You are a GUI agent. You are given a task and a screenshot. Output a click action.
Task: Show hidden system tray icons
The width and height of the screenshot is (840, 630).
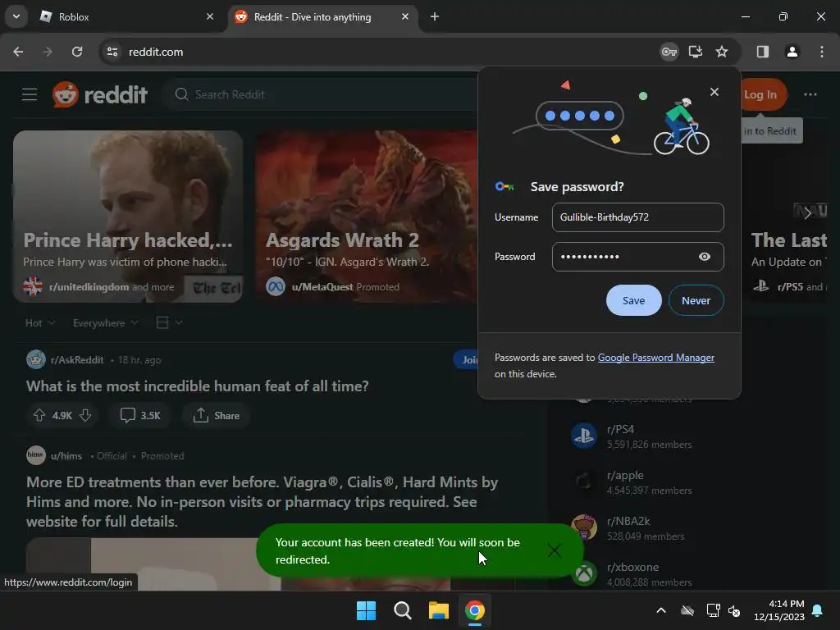coord(661,610)
